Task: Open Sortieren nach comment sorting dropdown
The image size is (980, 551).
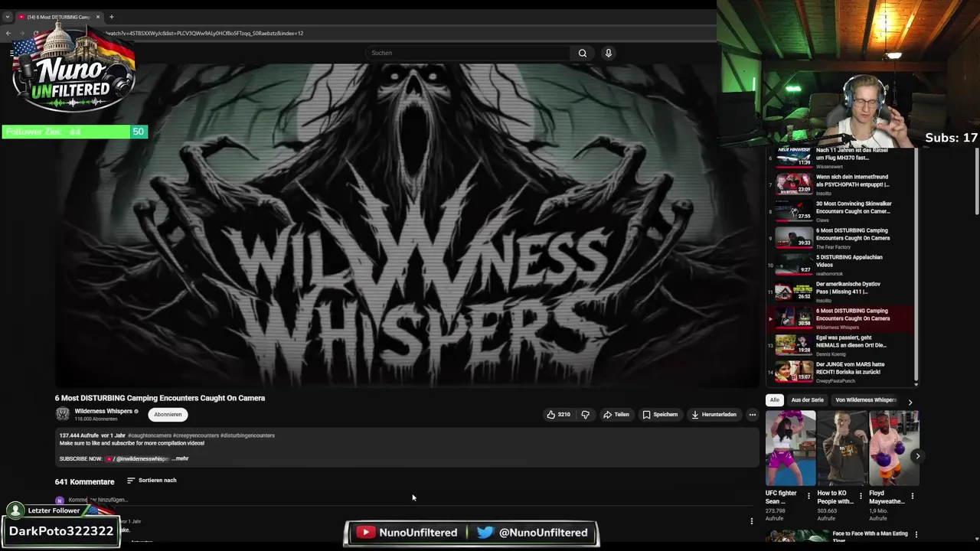Action: tap(152, 481)
